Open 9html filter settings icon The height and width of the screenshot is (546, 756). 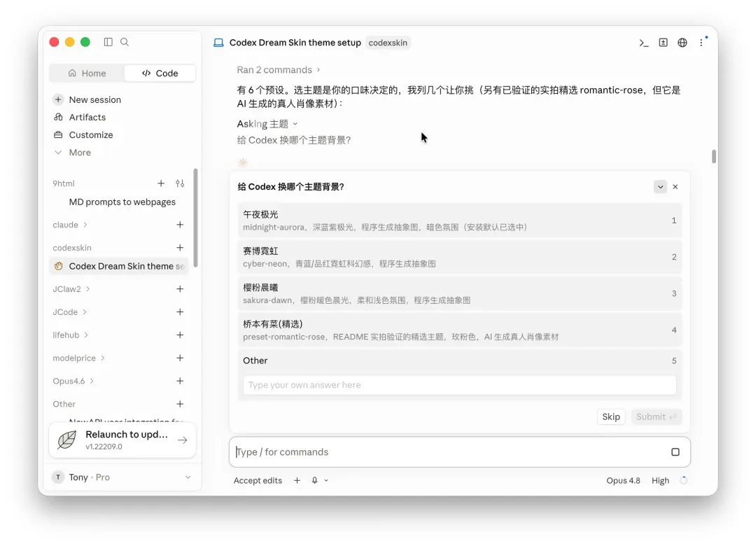(x=180, y=183)
